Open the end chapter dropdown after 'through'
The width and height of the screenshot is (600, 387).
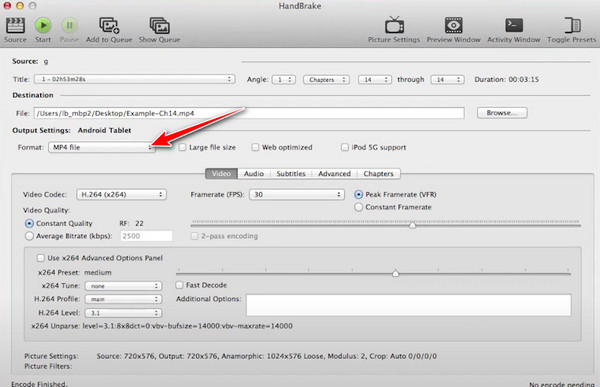(x=447, y=80)
